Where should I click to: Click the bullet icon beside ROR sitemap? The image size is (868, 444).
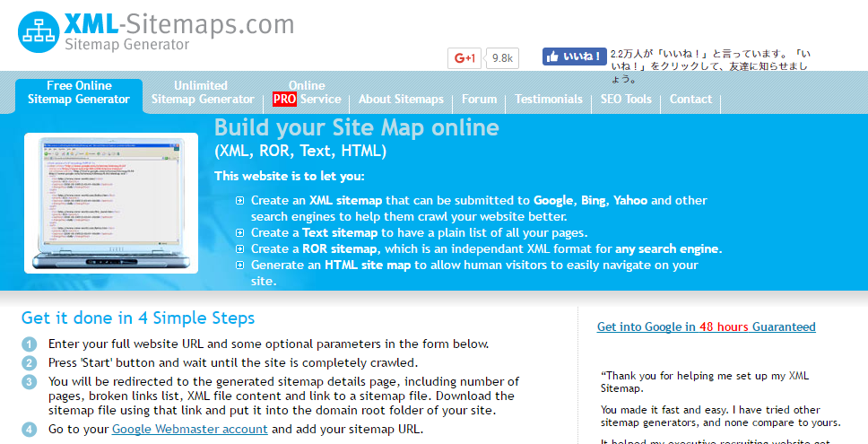click(239, 249)
